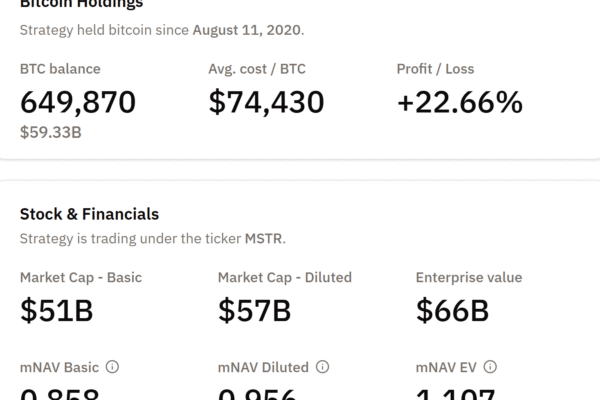Click the mNAV Basic label

tap(58, 367)
